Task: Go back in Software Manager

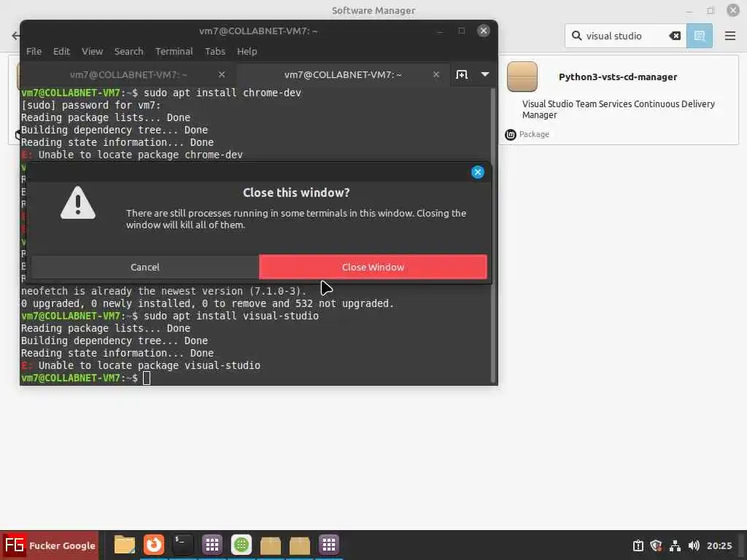Action: pos(15,36)
